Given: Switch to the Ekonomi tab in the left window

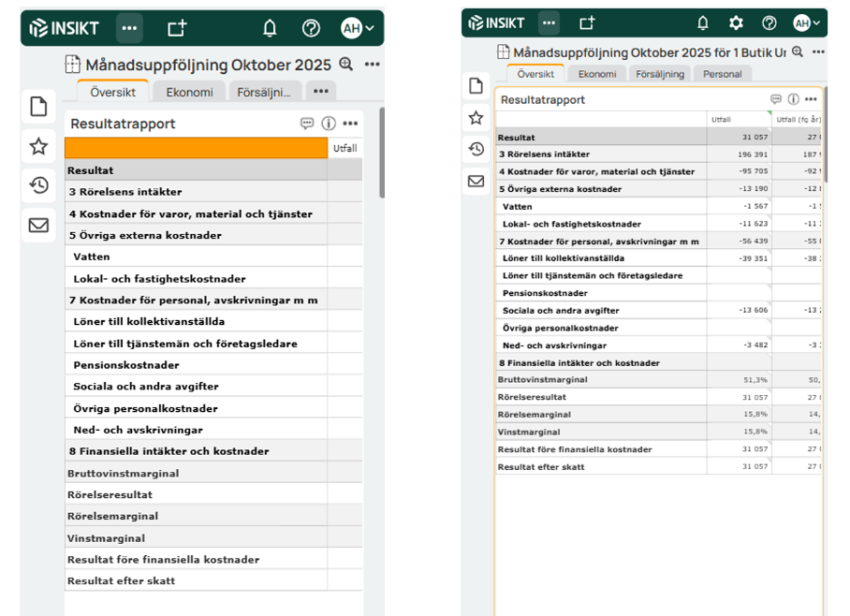Looking at the screenshot, I should point(189,92).
